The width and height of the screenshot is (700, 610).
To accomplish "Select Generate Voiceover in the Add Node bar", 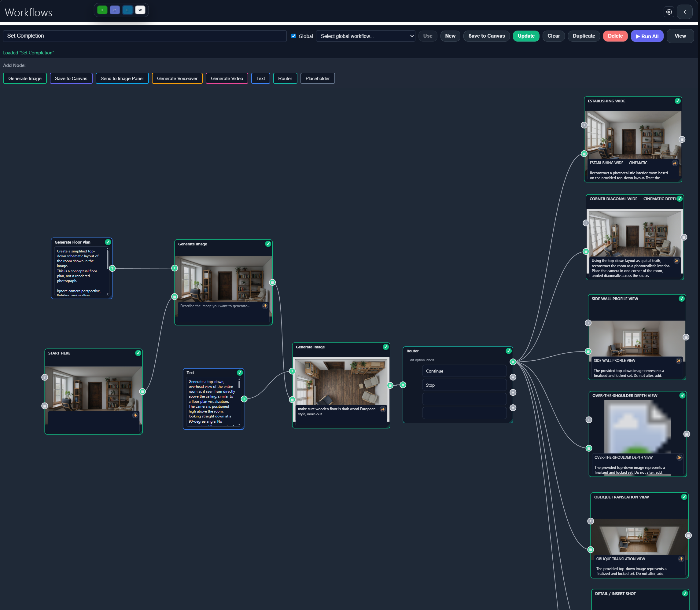I will coord(177,78).
